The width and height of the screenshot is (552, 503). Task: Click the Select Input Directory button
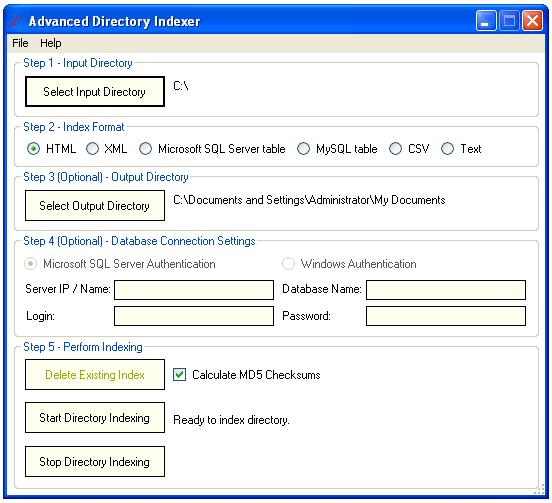pos(95,92)
